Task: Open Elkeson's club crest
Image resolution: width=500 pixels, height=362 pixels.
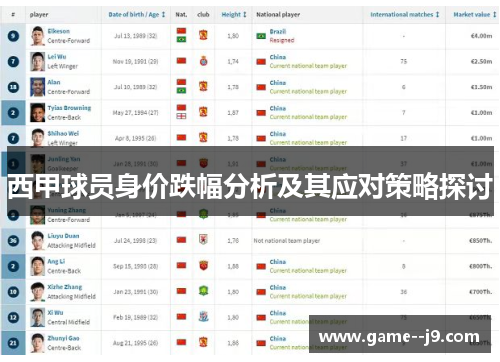Action: pyautogui.click(x=203, y=35)
